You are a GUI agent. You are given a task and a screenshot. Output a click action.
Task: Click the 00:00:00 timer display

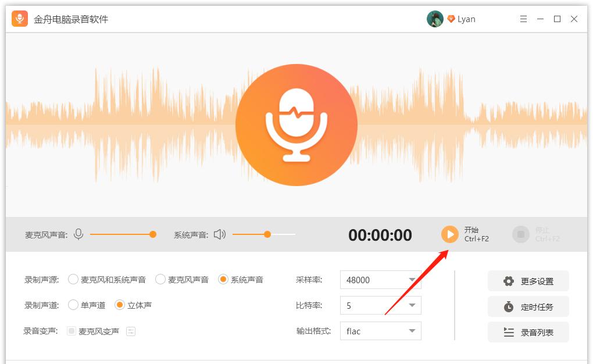tap(380, 234)
